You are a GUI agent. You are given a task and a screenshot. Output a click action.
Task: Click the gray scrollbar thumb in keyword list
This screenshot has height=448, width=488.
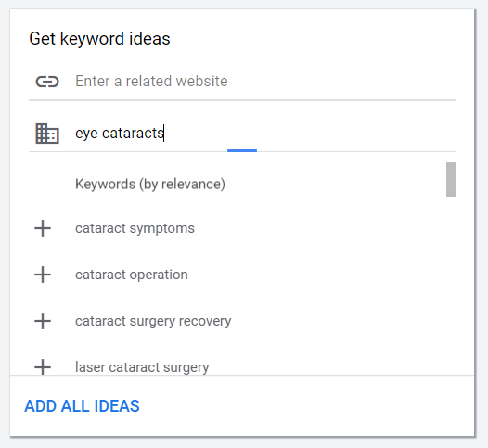(451, 179)
